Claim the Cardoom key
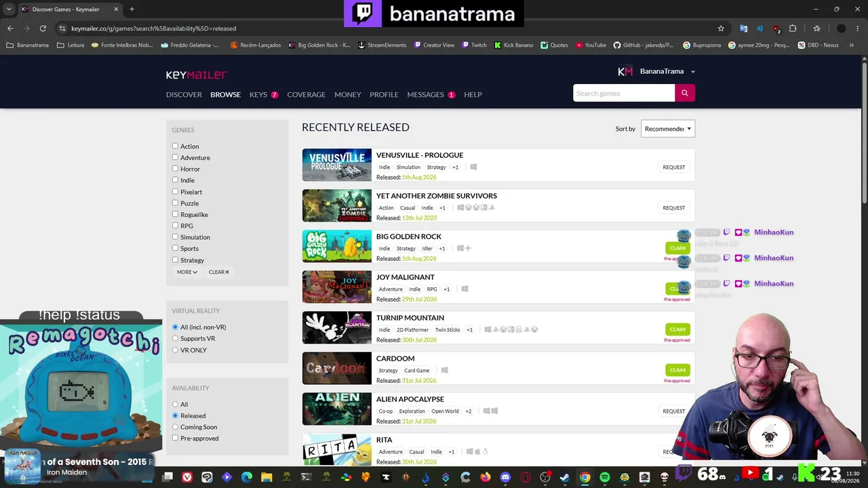The height and width of the screenshot is (488, 868). 677,370
